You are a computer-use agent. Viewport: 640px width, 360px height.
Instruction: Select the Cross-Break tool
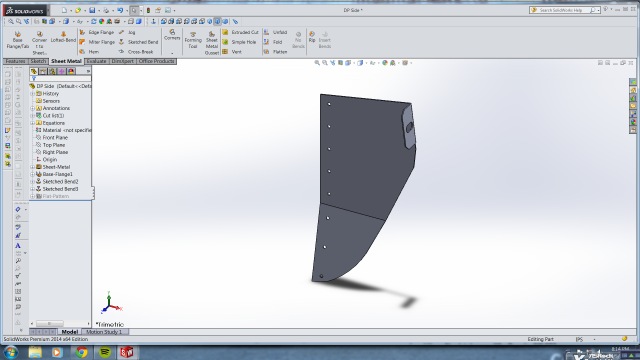click(x=136, y=52)
